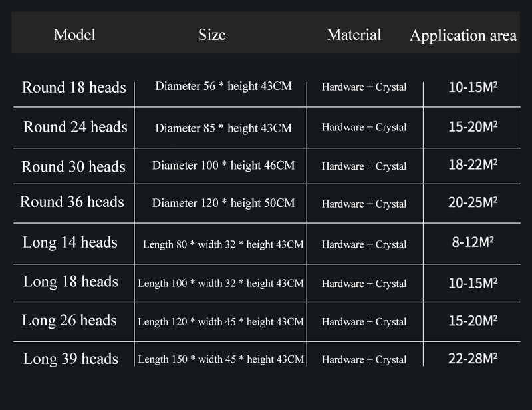Select the Diameter 120 * height 50CM cell

click(223, 203)
